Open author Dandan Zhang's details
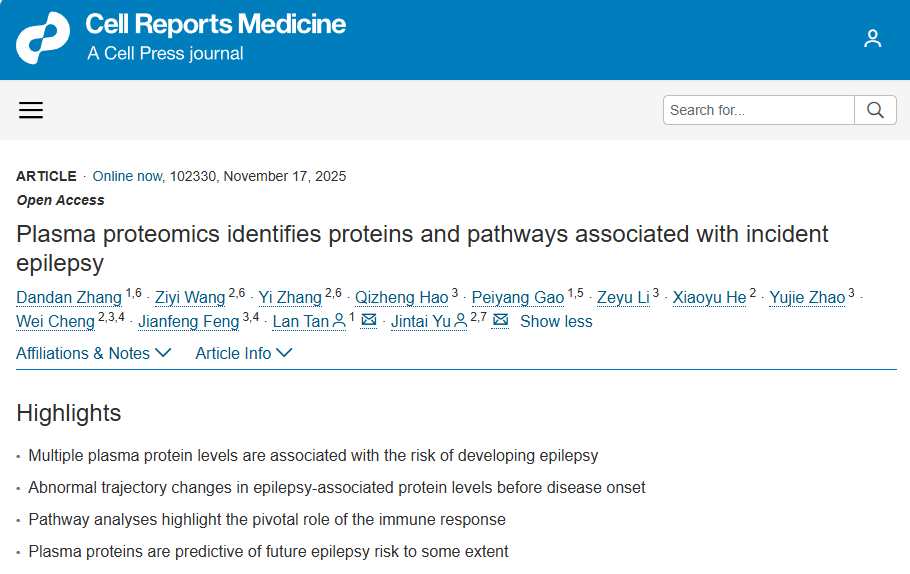 point(69,297)
